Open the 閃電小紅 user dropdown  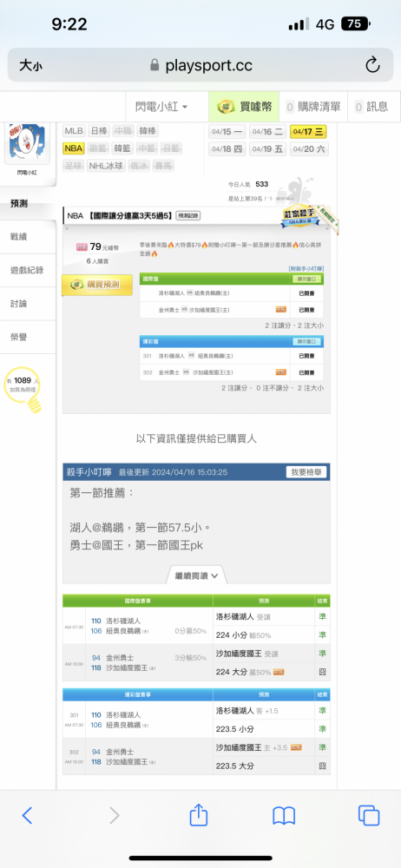(x=162, y=107)
